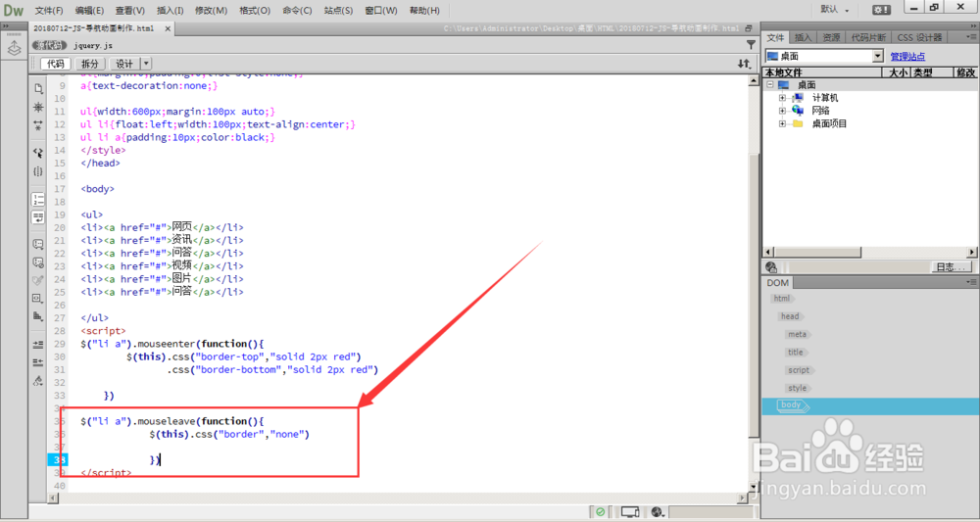Click the connect to remote server icon
This screenshot has height=522, width=980.
(x=770, y=267)
